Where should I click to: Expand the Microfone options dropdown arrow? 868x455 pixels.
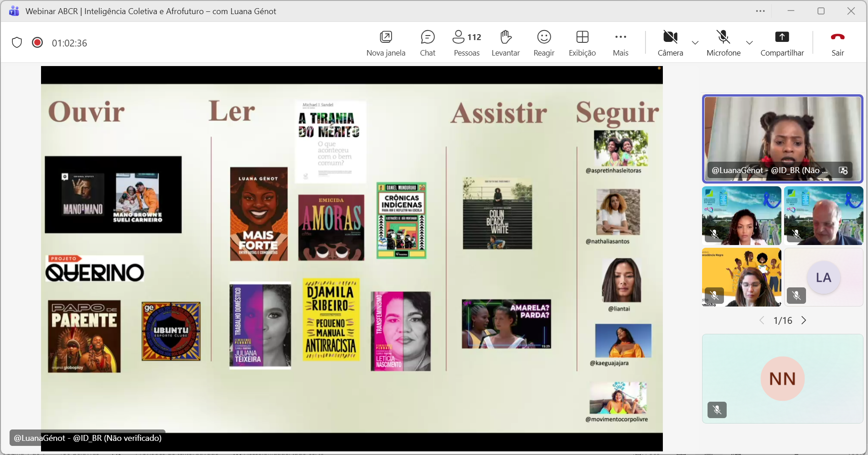(x=749, y=43)
